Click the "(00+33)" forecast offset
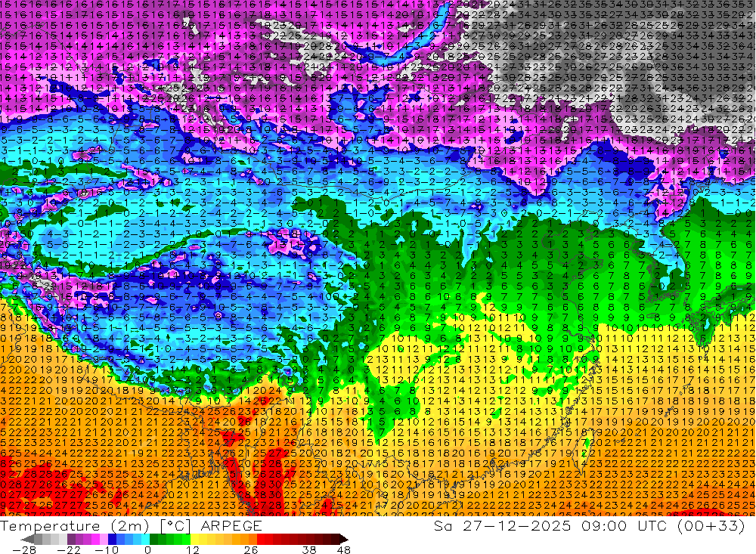 click(x=711, y=525)
